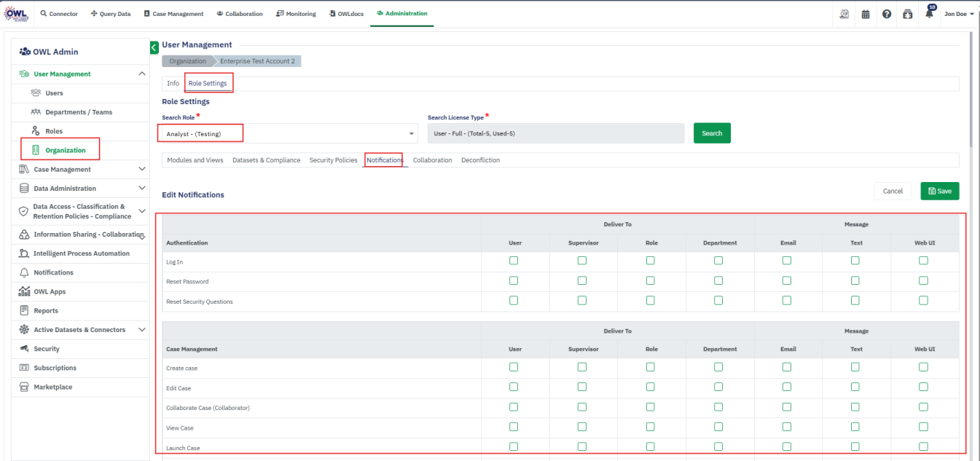The width and height of the screenshot is (980, 461).
Task: Enable Email for Reset Password
Action: click(x=787, y=280)
